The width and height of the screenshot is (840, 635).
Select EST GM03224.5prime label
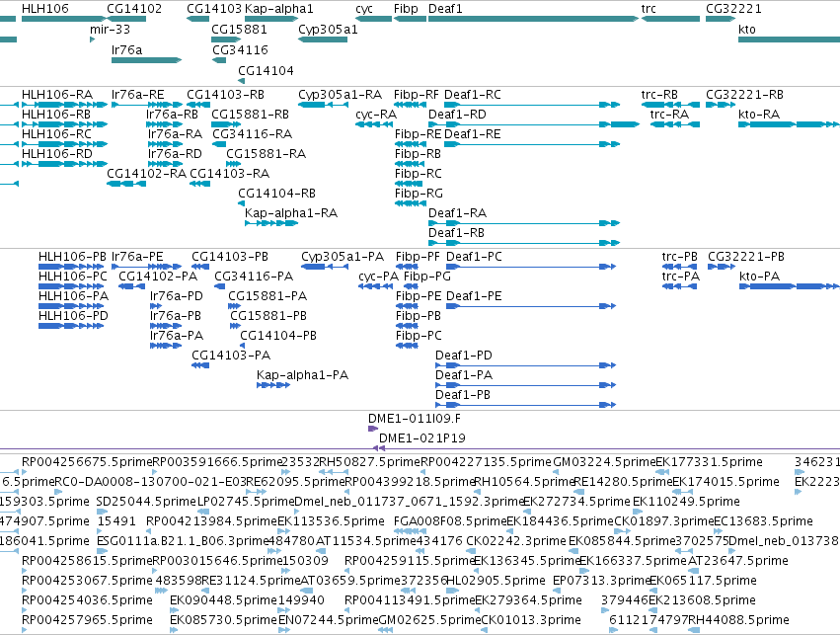[604, 462]
